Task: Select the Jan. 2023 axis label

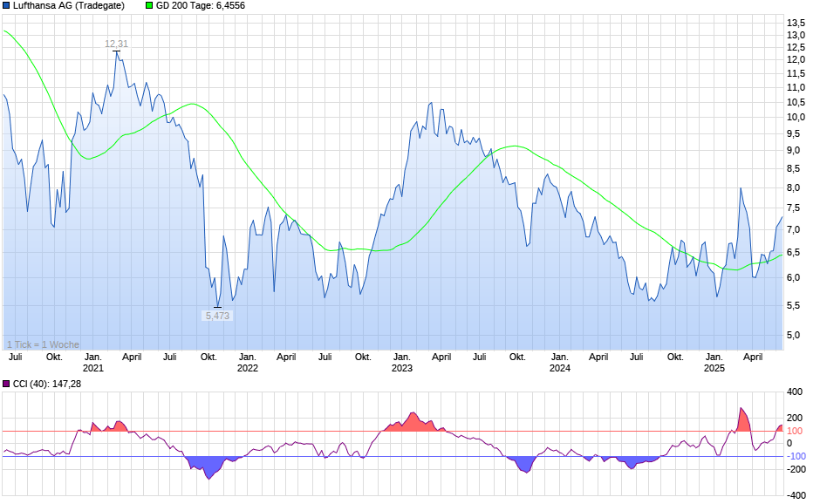Action: pos(403,358)
